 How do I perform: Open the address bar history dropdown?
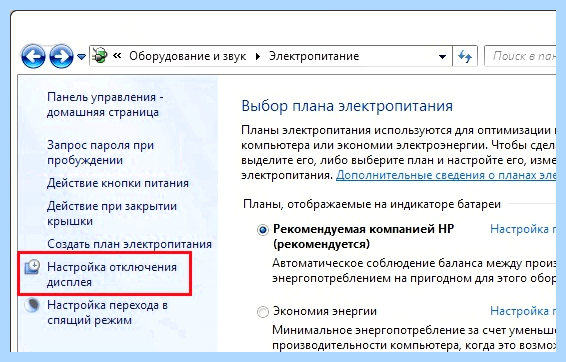(x=442, y=57)
